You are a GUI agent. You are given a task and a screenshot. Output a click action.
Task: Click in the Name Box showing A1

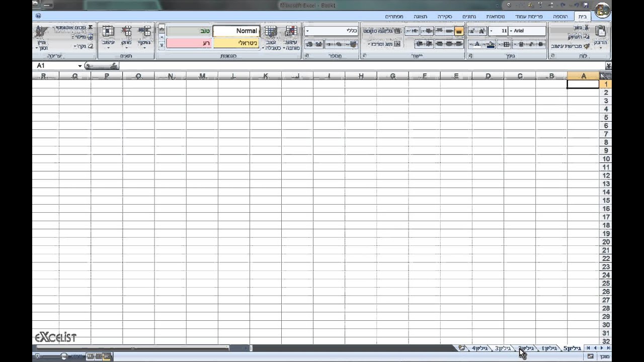(54, 66)
